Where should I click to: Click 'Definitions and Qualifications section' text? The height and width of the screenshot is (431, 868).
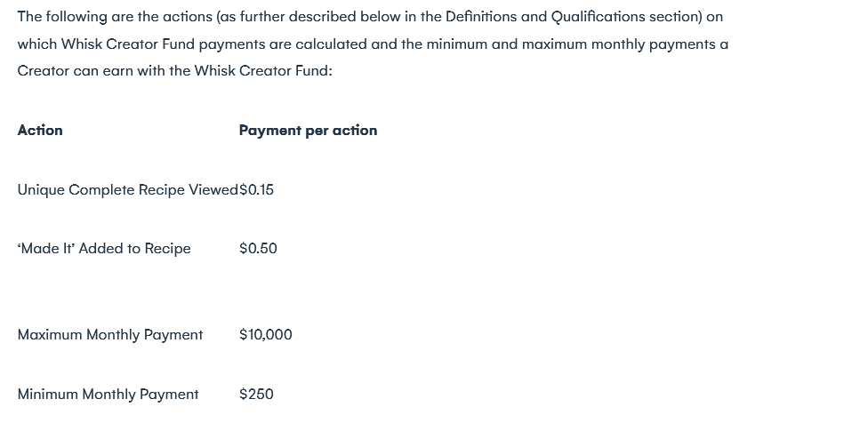(x=574, y=17)
